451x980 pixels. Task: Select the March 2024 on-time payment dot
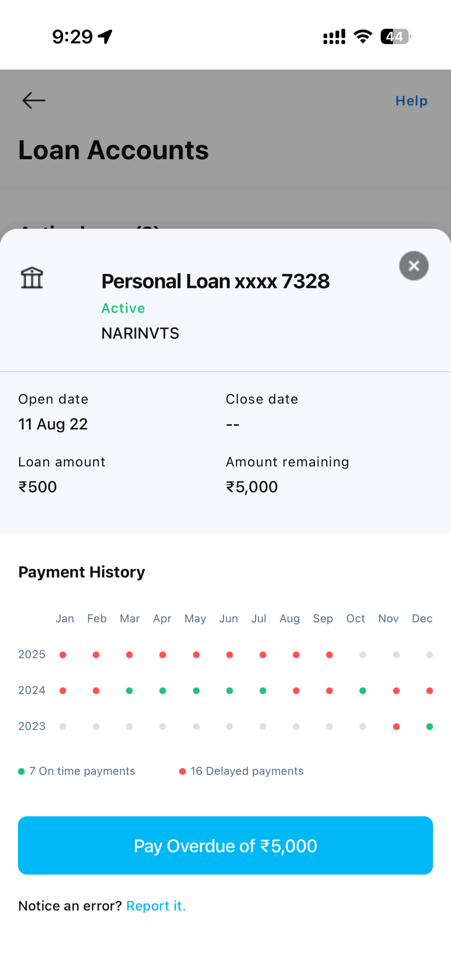point(130,691)
